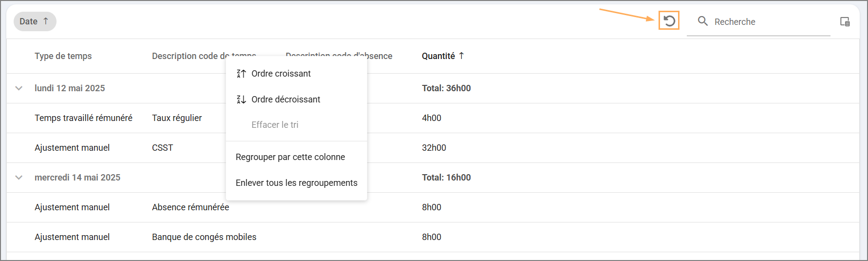Focus the Recherche search field
The width and height of the screenshot is (868, 261).
point(770,22)
